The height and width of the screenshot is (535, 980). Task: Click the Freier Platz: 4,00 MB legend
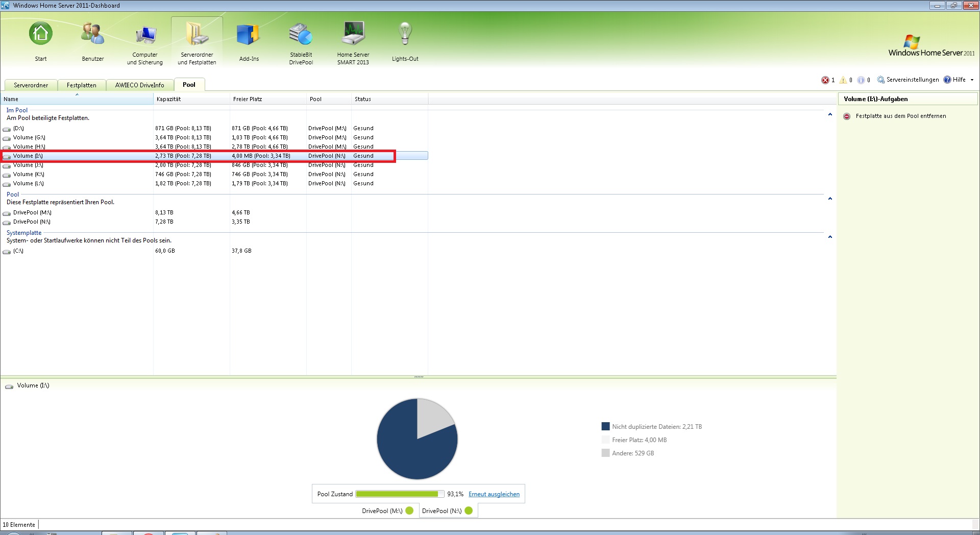639,440
